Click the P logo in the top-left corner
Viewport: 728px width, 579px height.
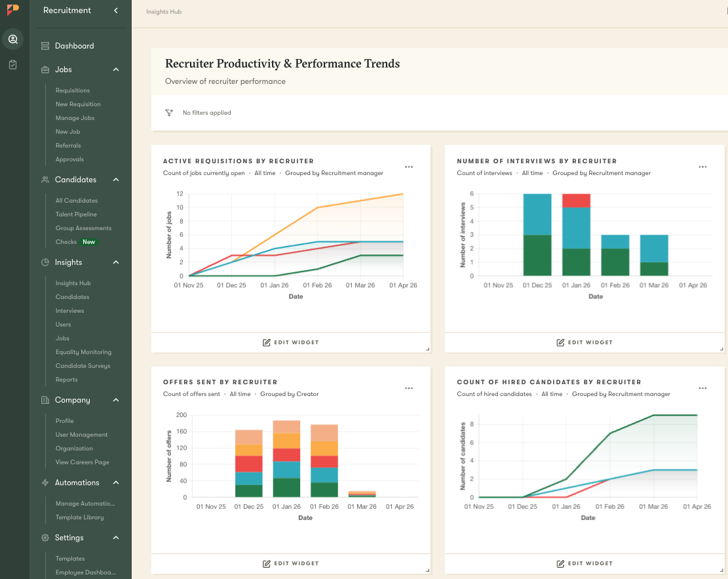pos(13,10)
